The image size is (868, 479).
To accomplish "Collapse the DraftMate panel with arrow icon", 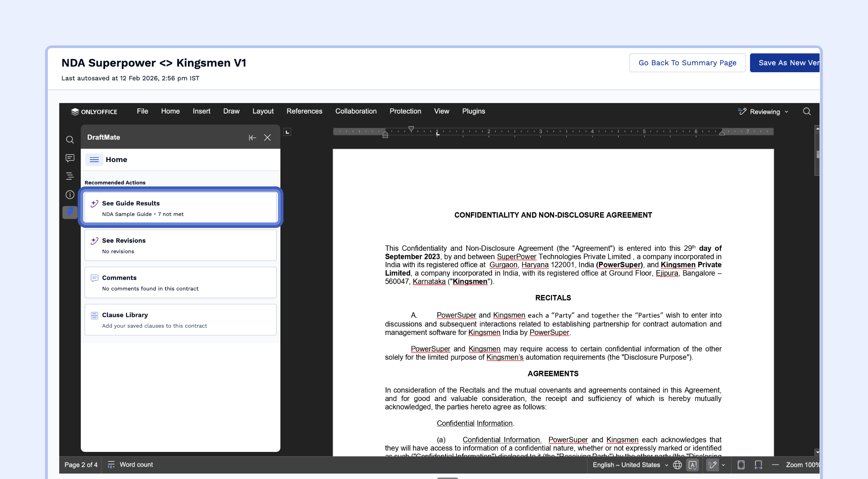I will click(252, 138).
